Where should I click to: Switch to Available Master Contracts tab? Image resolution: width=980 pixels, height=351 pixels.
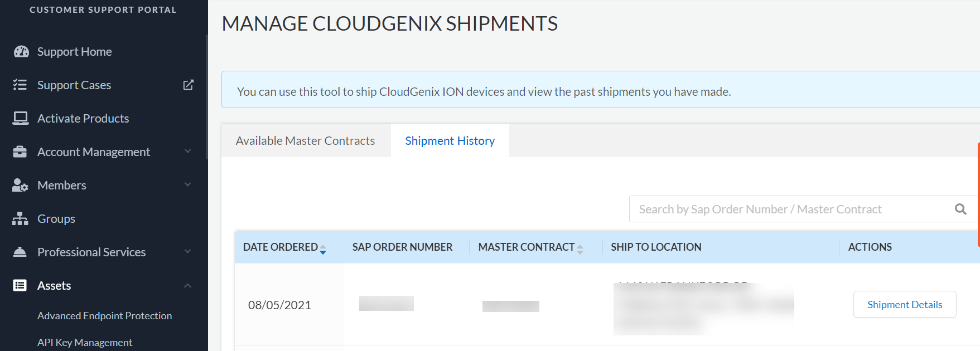click(305, 141)
